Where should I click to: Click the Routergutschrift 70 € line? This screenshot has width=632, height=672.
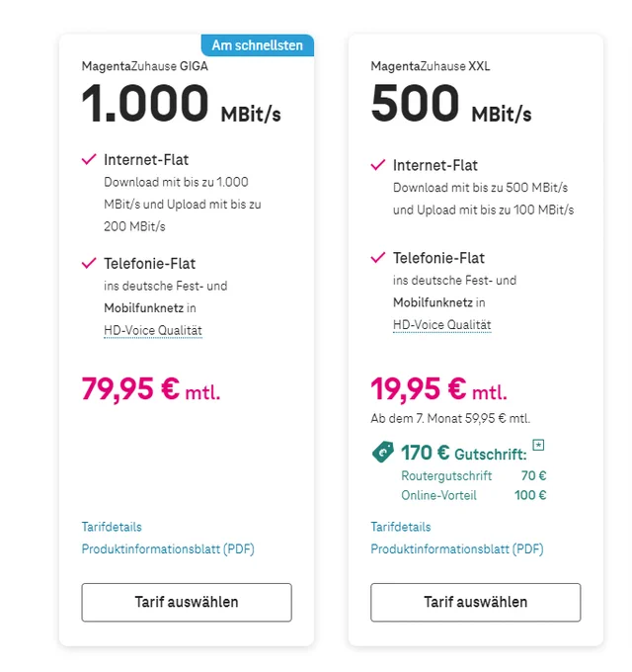coord(474,475)
